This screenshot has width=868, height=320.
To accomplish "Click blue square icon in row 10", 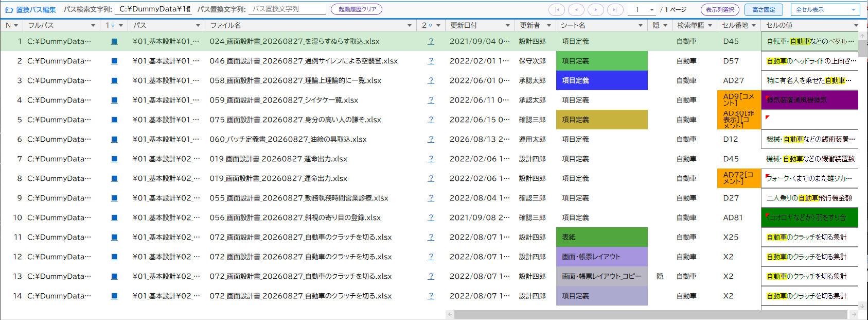I will [114, 217].
